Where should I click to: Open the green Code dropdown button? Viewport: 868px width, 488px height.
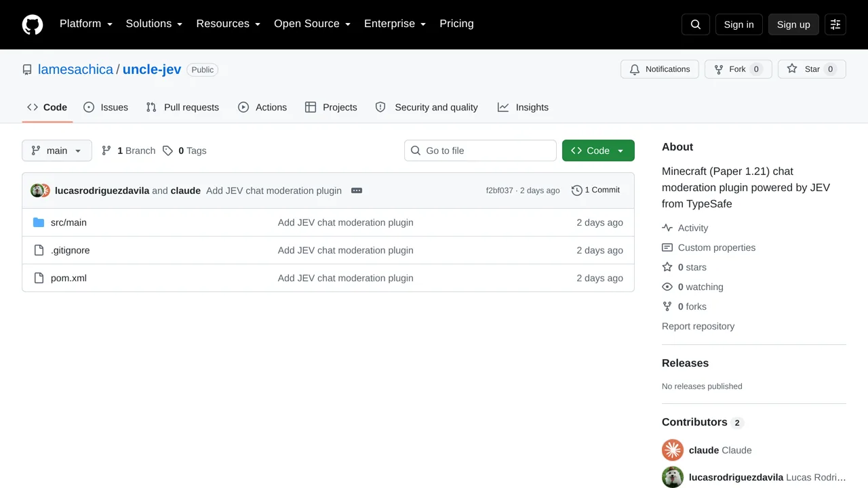598,150
